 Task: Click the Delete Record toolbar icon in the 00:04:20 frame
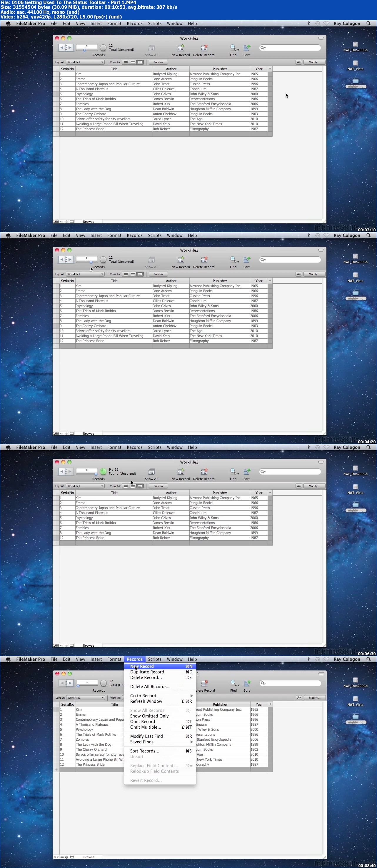point(204,260)
